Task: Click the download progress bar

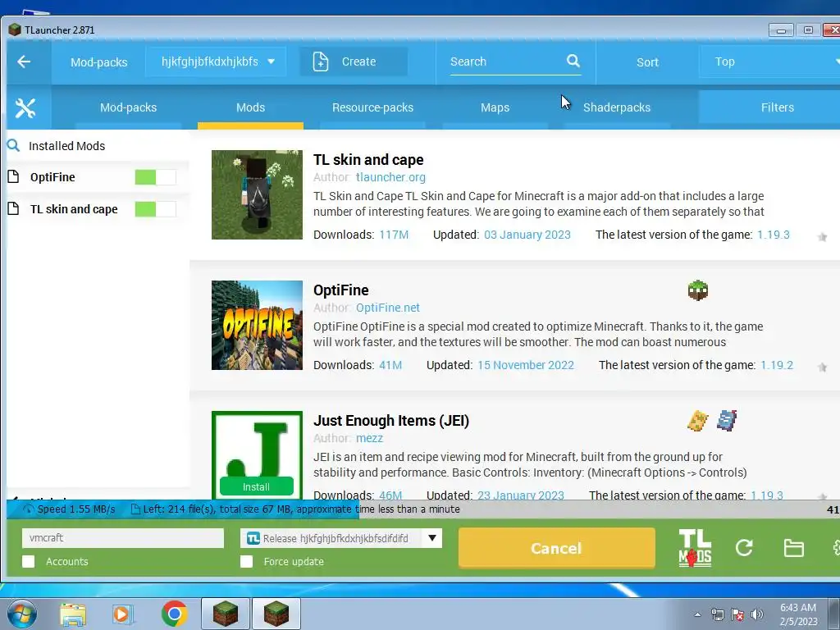Action: (423, 509)
